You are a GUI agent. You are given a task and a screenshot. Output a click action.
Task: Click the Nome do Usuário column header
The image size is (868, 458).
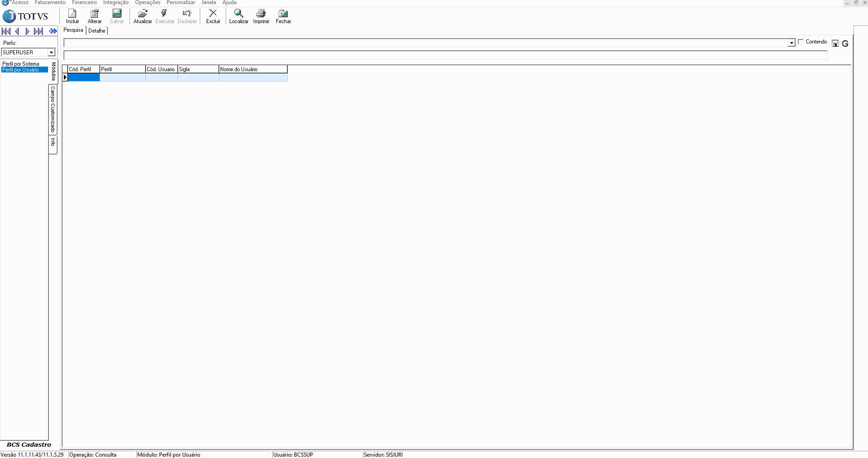pos(253,69)
